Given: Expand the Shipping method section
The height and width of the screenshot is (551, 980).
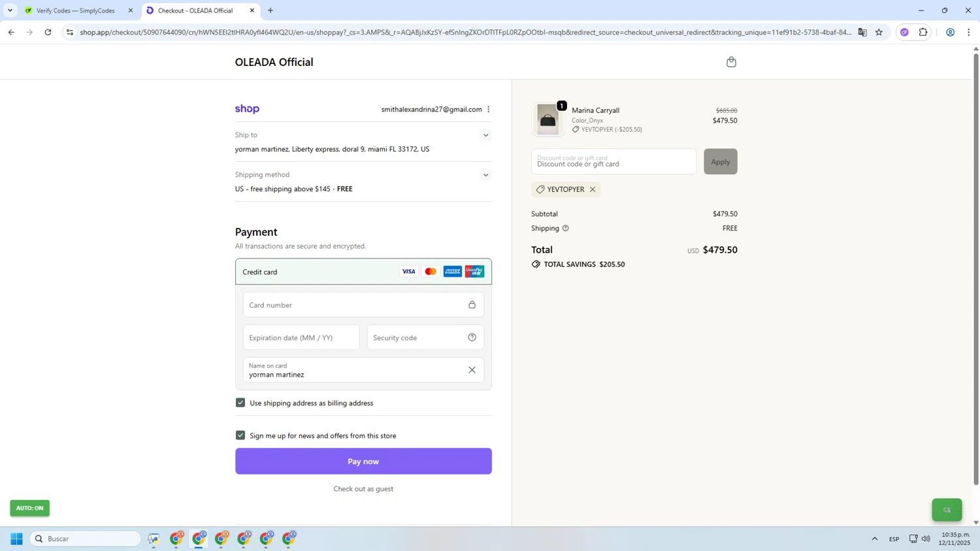Looking at the screenshot, I should coord(485,175).
